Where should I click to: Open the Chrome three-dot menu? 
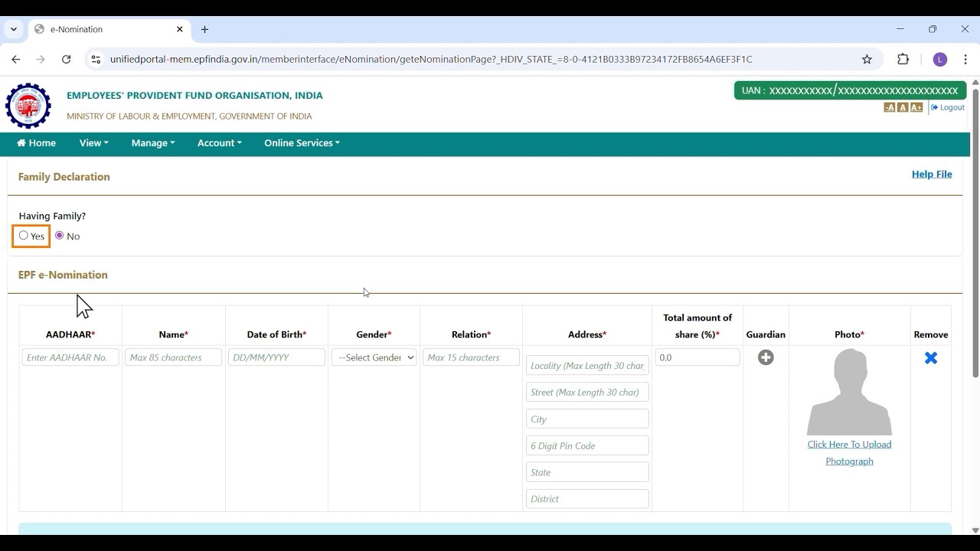coord(966,59)
